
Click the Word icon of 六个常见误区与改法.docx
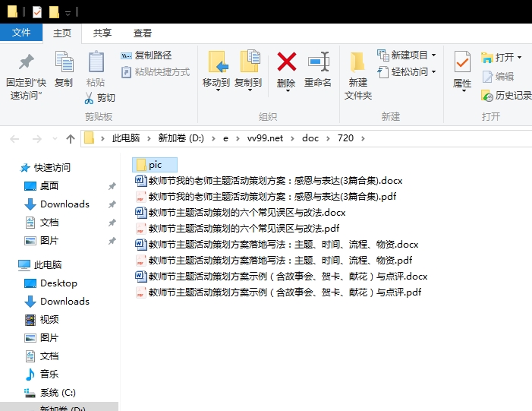[140, 213]
